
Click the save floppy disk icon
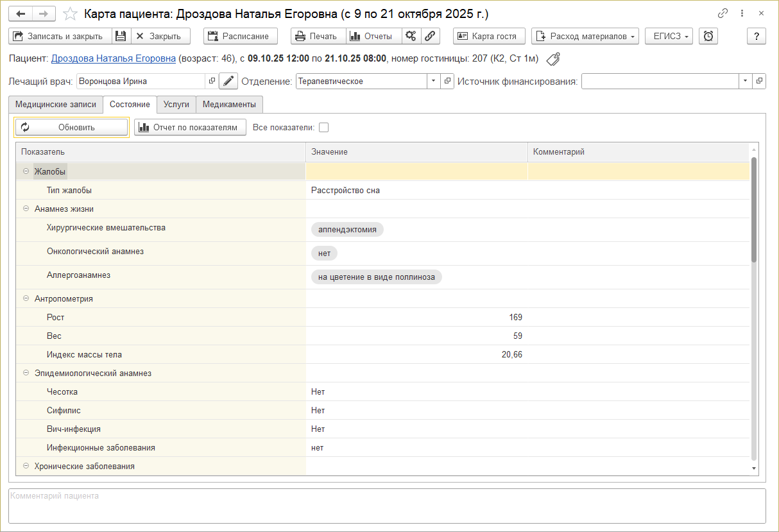121,36
